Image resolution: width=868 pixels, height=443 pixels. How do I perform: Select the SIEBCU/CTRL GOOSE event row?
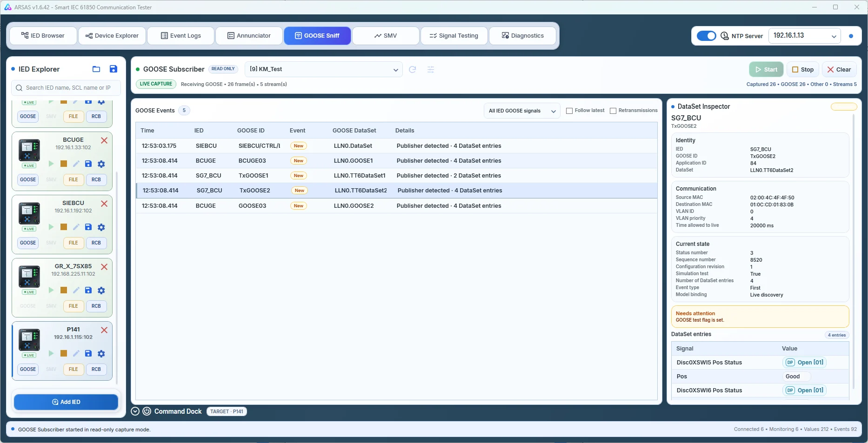396,146
